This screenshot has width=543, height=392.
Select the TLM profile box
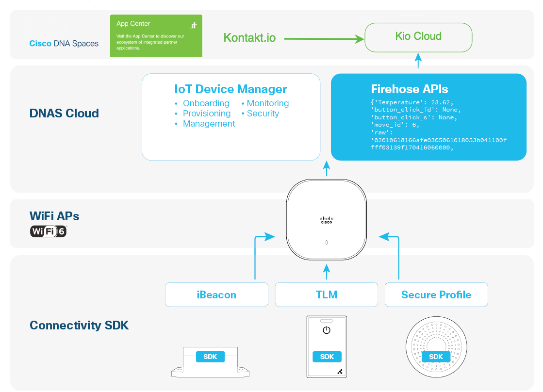click(x=326, y=294)
